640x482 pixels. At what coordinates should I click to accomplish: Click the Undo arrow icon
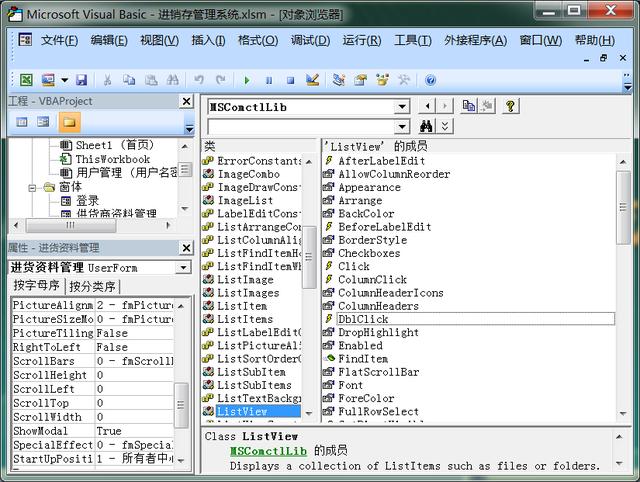tap(199, 80)
